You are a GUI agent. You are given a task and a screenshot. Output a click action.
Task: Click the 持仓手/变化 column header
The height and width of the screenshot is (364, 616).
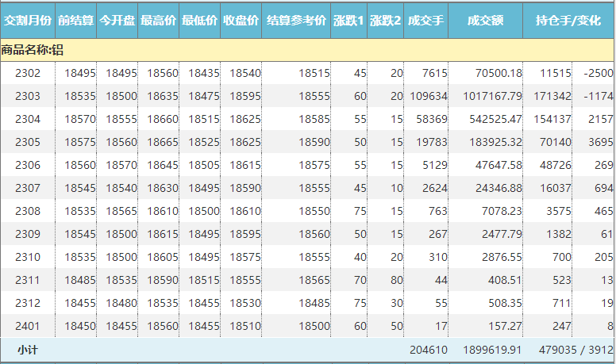[x=568, y=20]
